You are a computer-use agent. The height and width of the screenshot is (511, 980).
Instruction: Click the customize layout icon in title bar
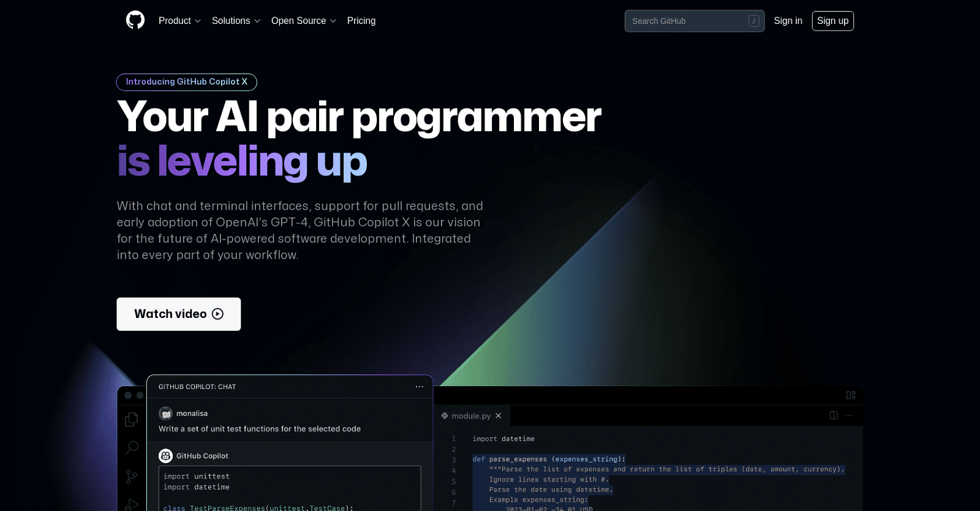(851, 395)
